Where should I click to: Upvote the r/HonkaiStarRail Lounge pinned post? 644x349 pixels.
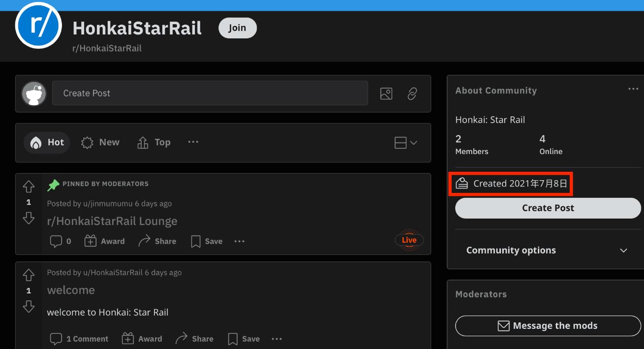[29, 187]
